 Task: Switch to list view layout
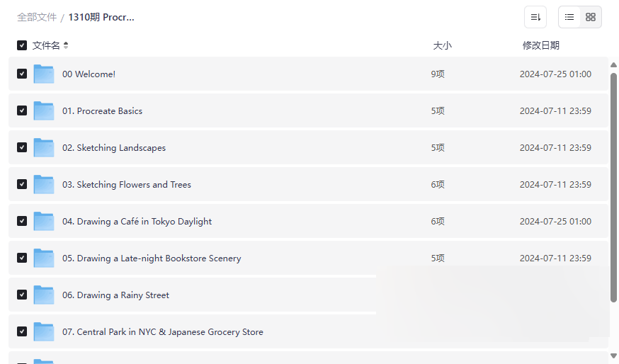tap(569, 17)
